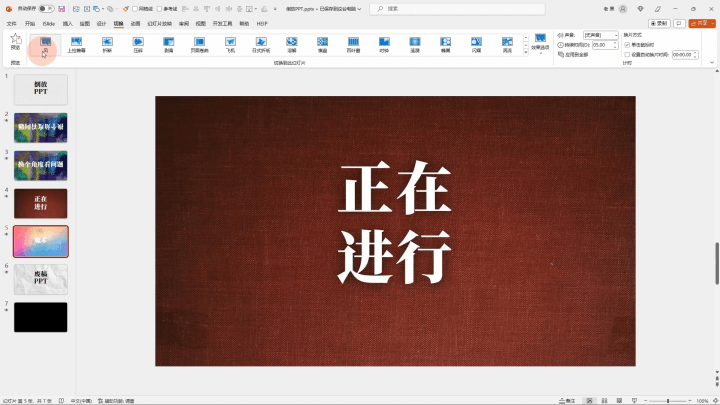The height and width of the screenshot is (405, 720).
Task: Select the black slide 7 thumbnail
Action: pyautogui.click(x=40, y=317)
